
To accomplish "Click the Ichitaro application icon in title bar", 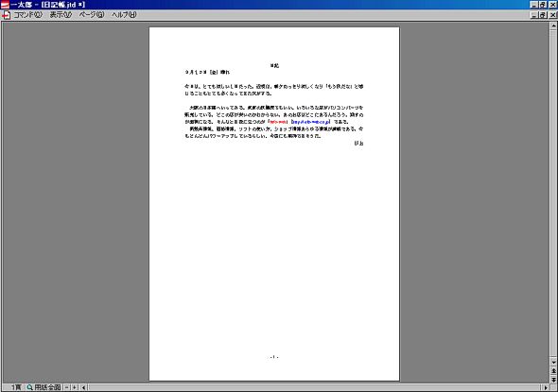I will pos(5,5).
